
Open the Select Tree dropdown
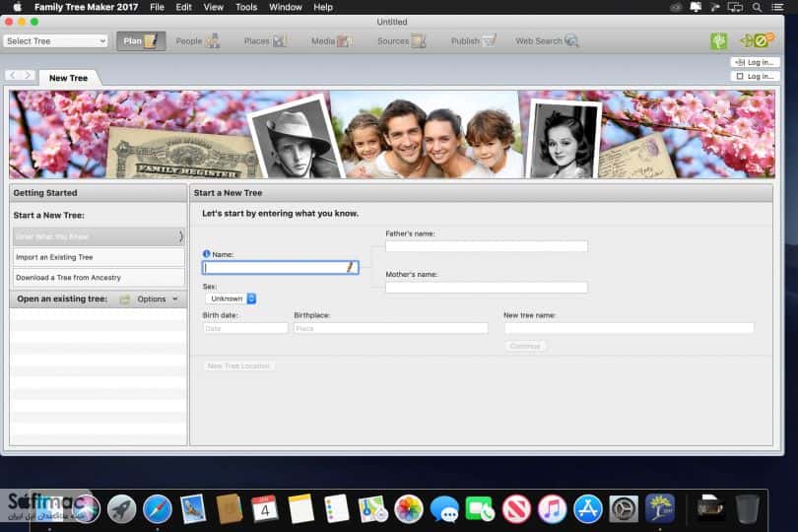55,41
